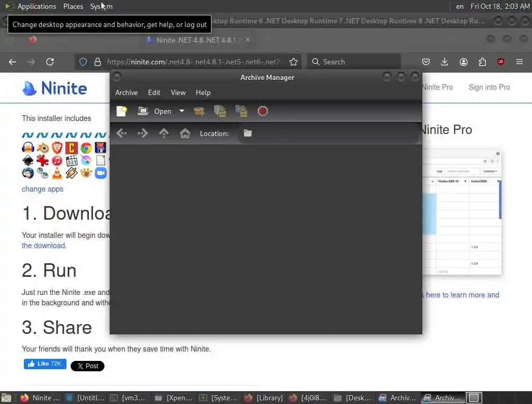
Task: Click 'the download.' link text
Action: [x=44, y=246]
